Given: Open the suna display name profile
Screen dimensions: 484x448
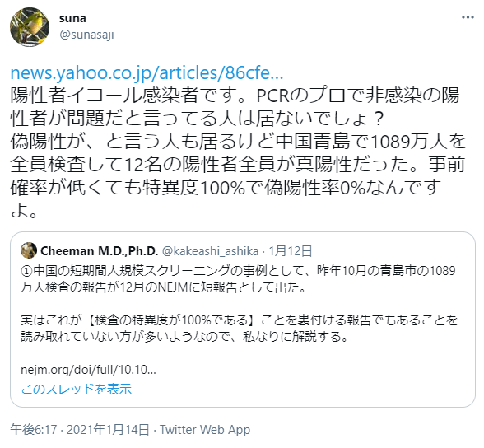Looking at the screenshot, I should (72, 18).
